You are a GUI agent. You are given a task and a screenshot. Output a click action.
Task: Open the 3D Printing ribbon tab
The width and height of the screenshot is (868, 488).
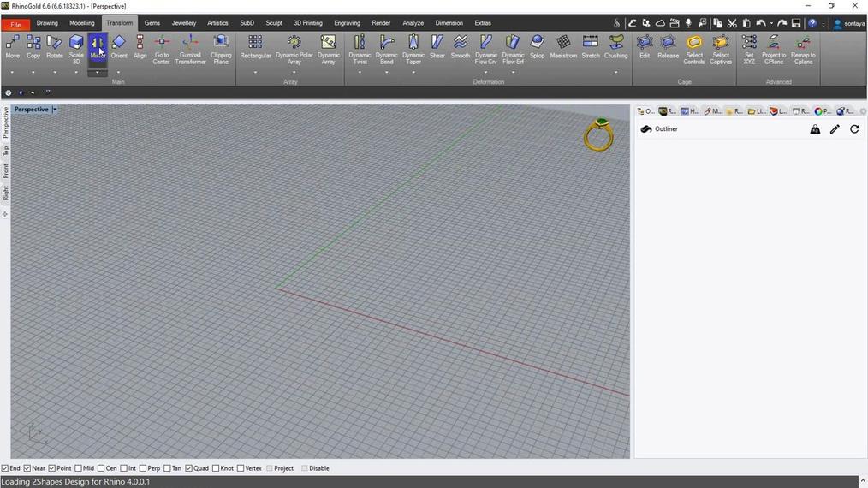[x=308, y=23]
